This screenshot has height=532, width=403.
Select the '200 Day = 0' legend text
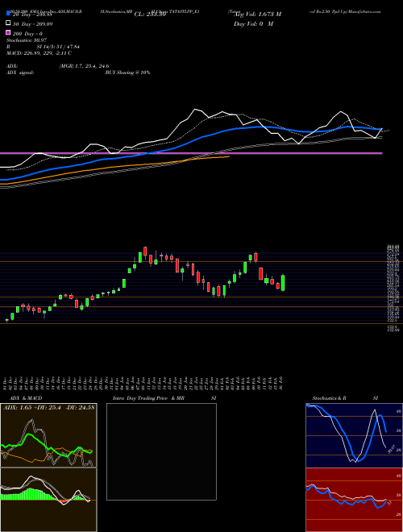(27, 34)
